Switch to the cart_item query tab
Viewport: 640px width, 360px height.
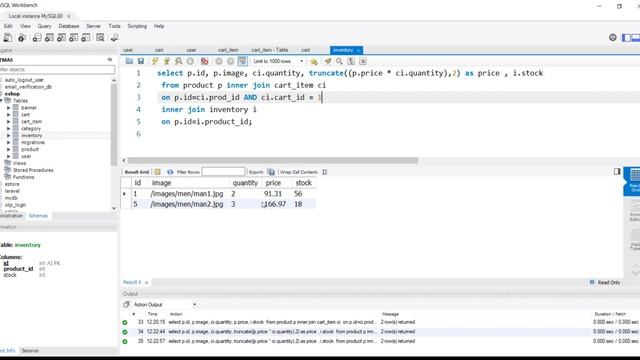point(228,50)
